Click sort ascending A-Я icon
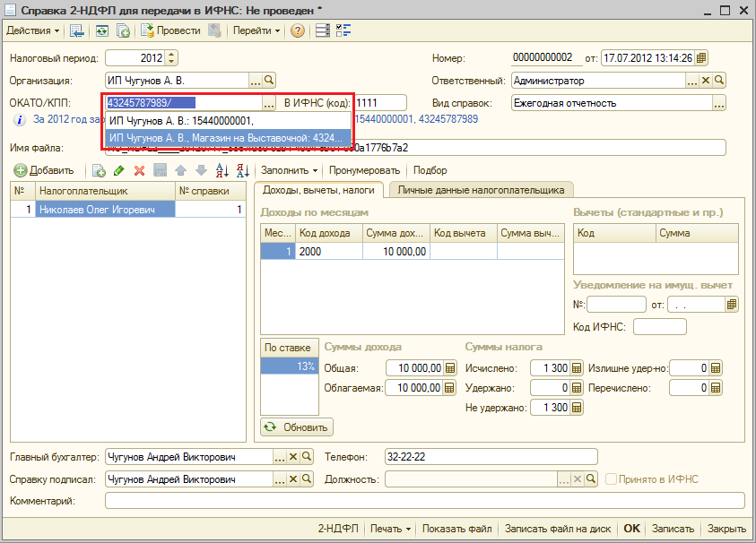The height and width of the screenshot is (543, 756). coord(222,170)
